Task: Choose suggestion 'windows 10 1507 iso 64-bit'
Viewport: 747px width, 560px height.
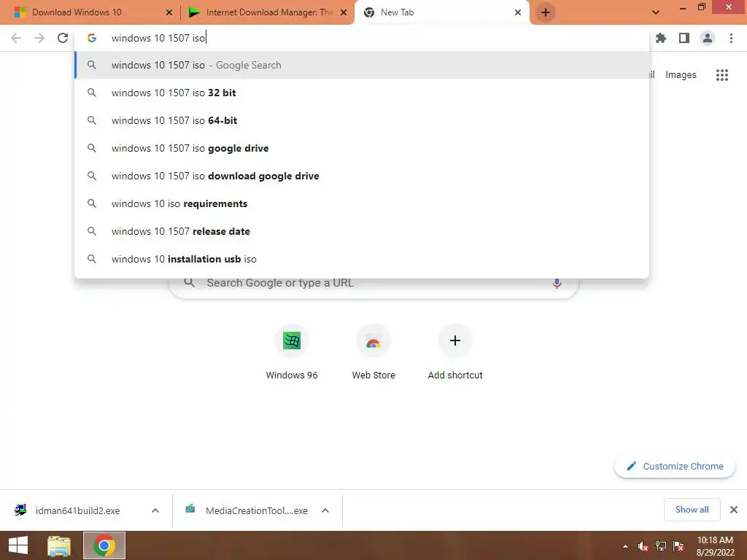Action: coord(362,120)
